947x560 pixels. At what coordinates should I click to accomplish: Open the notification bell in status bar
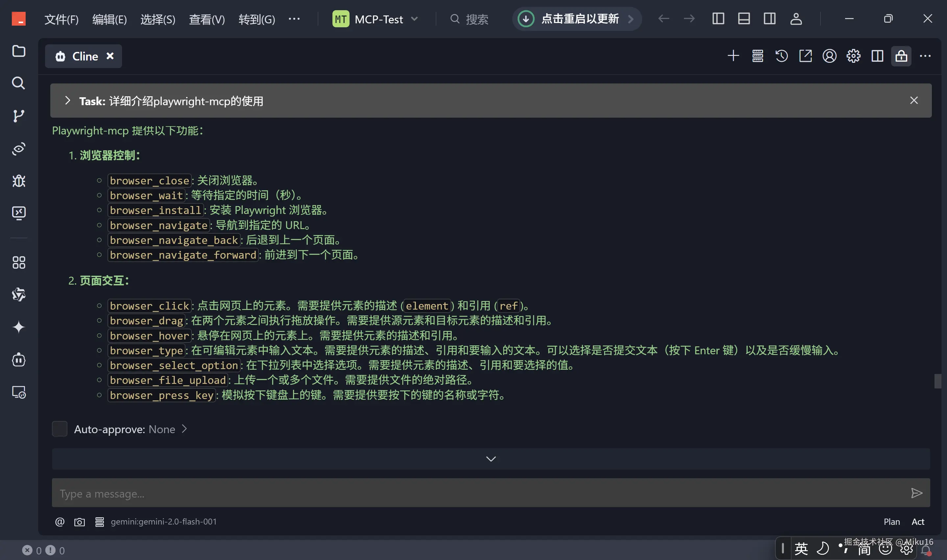click(926, 550)
